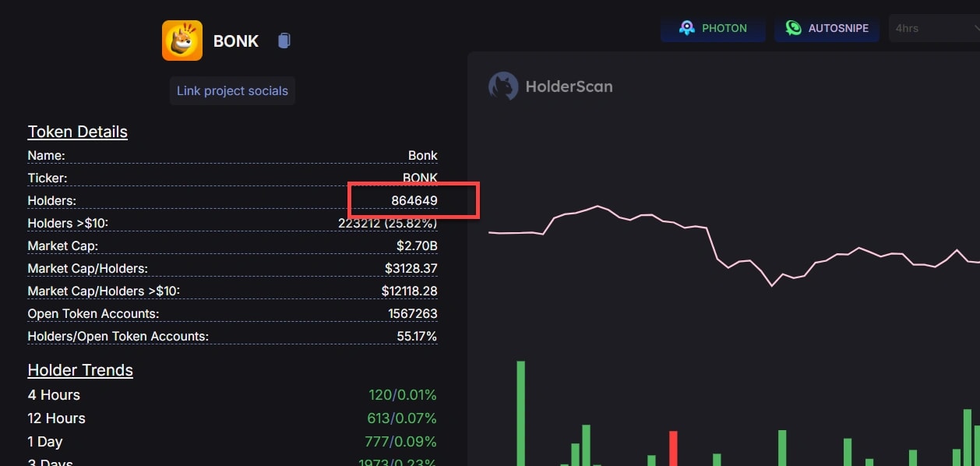Click the Holder Trends heading
Viewport: 980px width, 466px height.
pyautogui.click(x=80, y=370)
